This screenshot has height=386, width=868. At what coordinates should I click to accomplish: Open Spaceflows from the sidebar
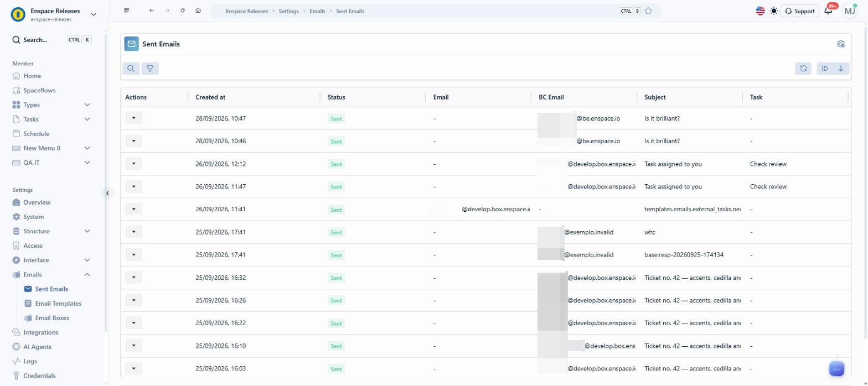coord(39,90)
